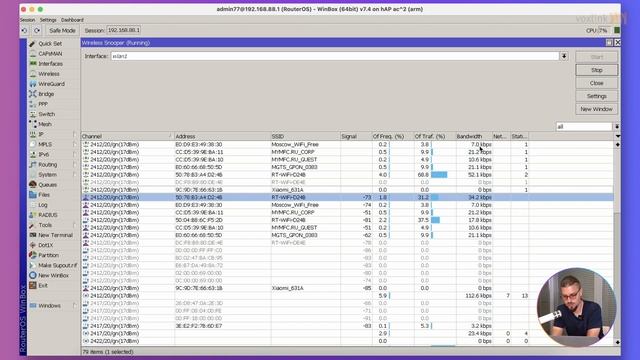
Task: Click Make Supout.rif
Action: [x=57, y=265]
